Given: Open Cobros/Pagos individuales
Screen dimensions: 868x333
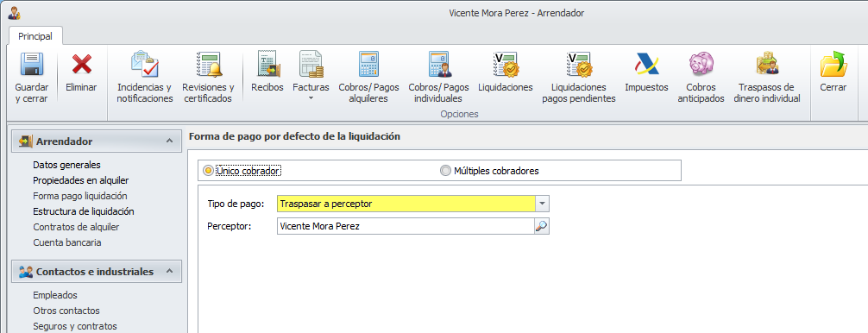Looking at the screenshot, I should click(438, 78).
